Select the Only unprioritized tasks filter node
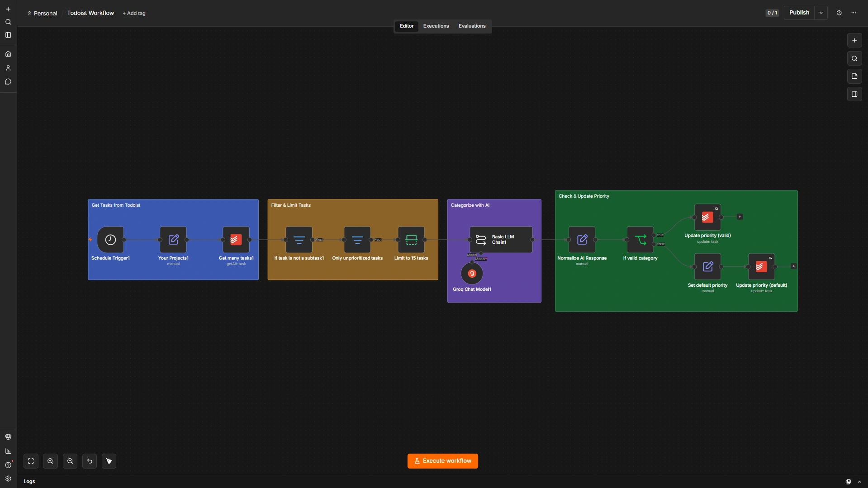The width and height of the screenshot is (868, 488). pyautogui.click(x=357, y=240)
